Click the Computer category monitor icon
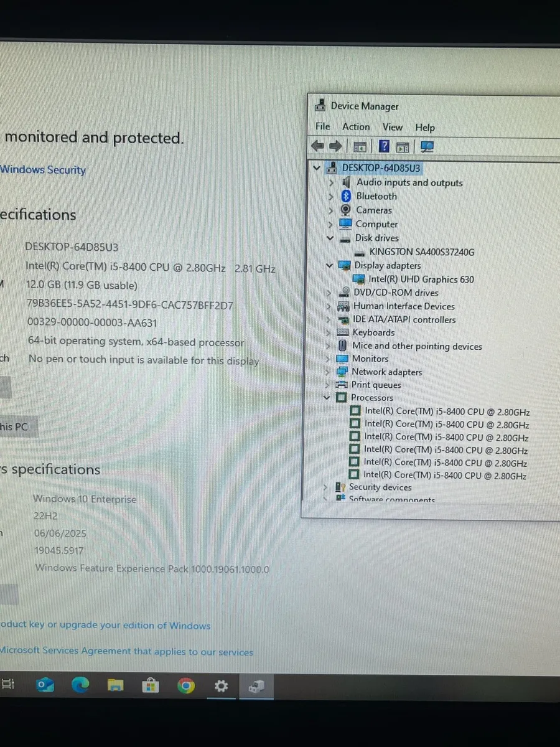Viewport: 560px width, 747px height. pos(345,223)
